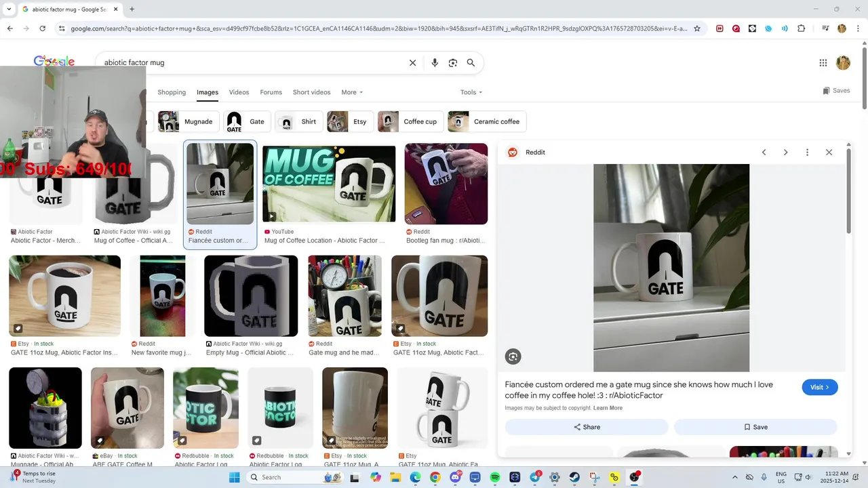Open Saves collection
Screen dimensions: 868x488
pos(836,91)
